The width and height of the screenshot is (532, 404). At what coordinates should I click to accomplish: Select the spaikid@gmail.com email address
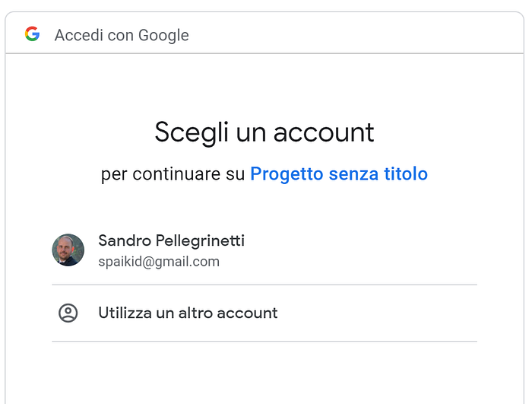(x=159, y=262)
